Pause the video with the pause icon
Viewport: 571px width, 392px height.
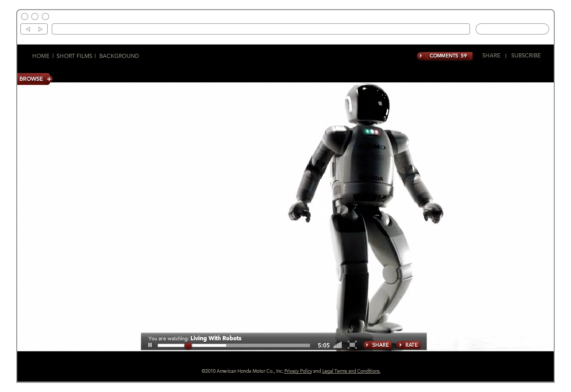pyautogui.click(x=150, y=345)
